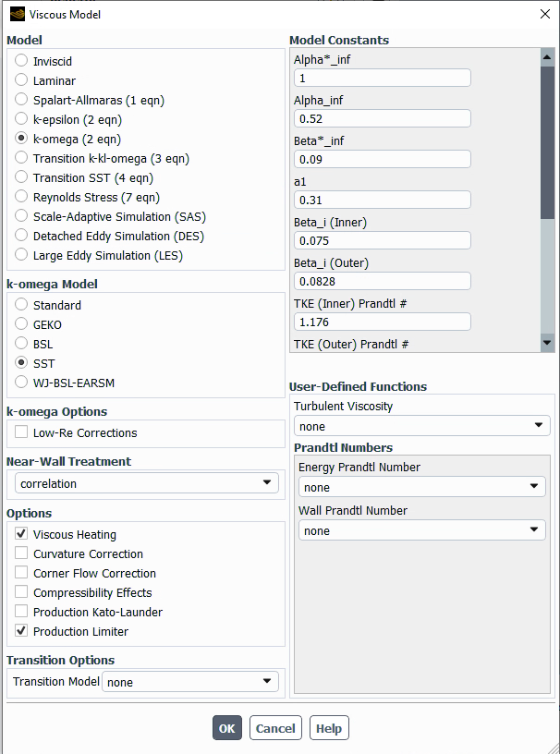Image resolution: width=560 pixels, height=754 pixels.
Task: Select the Laminar model radio button
Action: pos(21,80)
